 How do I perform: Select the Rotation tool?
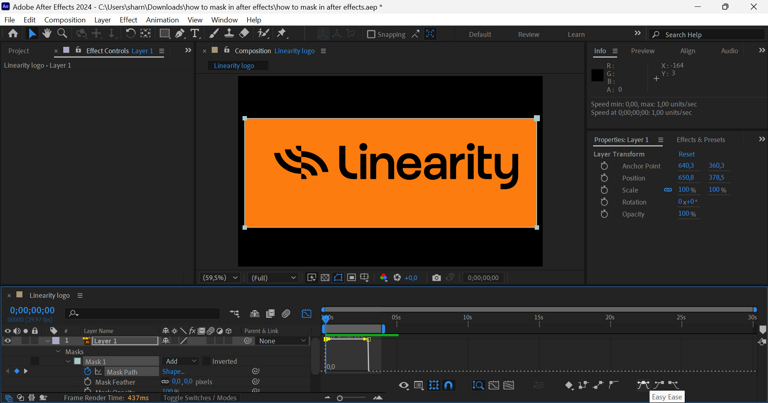130,33
